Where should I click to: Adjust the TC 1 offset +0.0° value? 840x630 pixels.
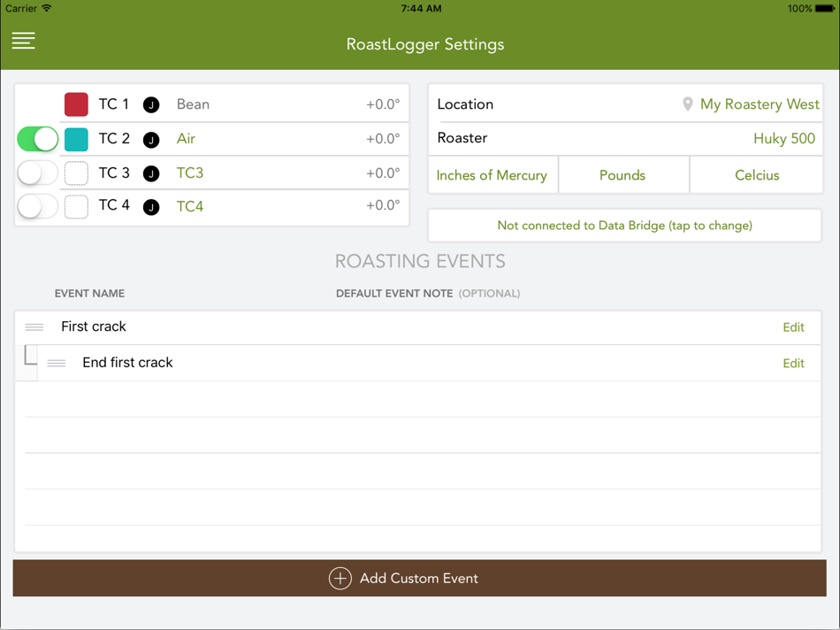(383, 104)
